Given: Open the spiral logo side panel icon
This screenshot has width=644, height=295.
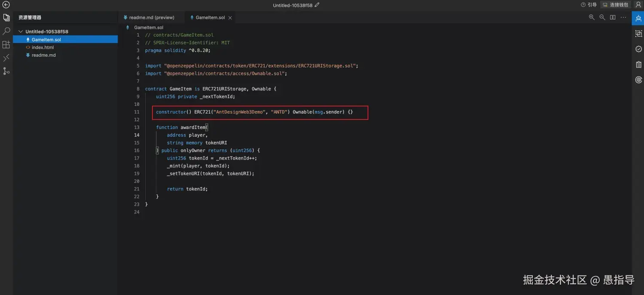Looking at the screenshot, I should click(638, 80).
